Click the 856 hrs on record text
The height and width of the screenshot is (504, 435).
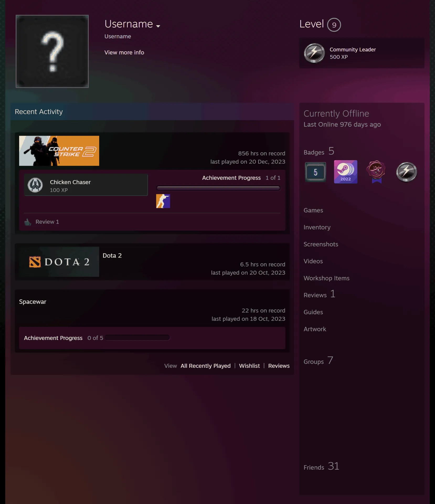click(261, 153)
